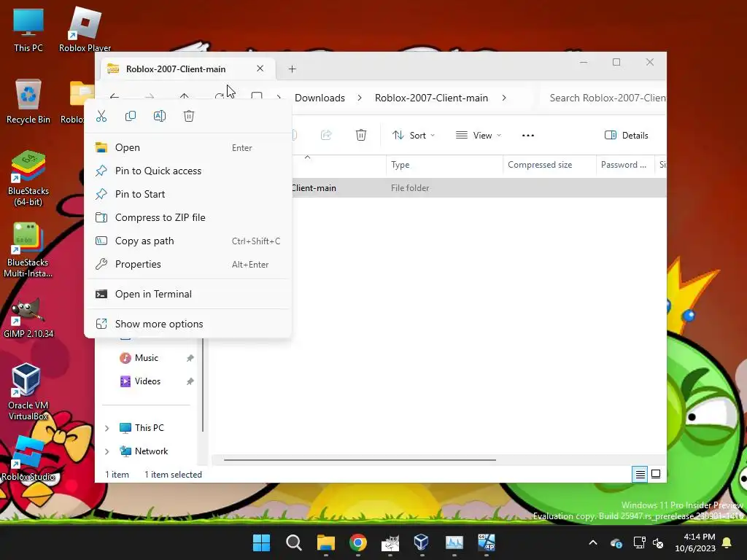
Task: Click File Explorer in the taskbar
Action: [x=326, y=542]
